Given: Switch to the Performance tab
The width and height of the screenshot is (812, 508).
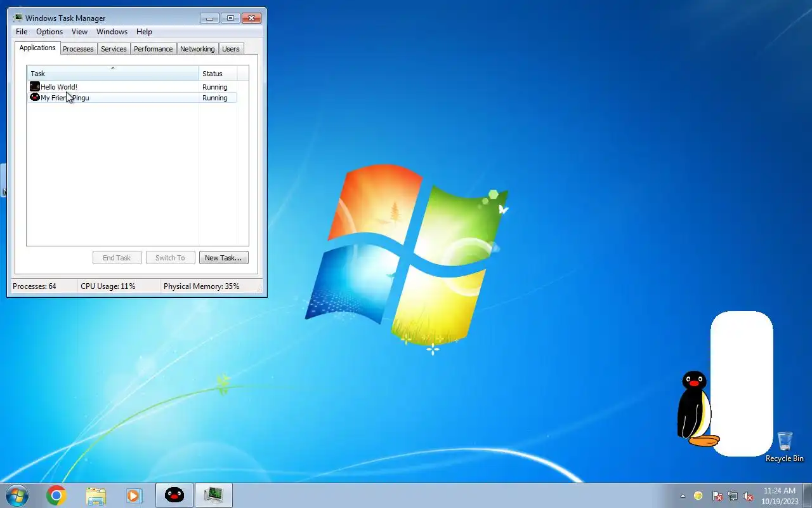Looking at the screenshot, I should [153, 49].
